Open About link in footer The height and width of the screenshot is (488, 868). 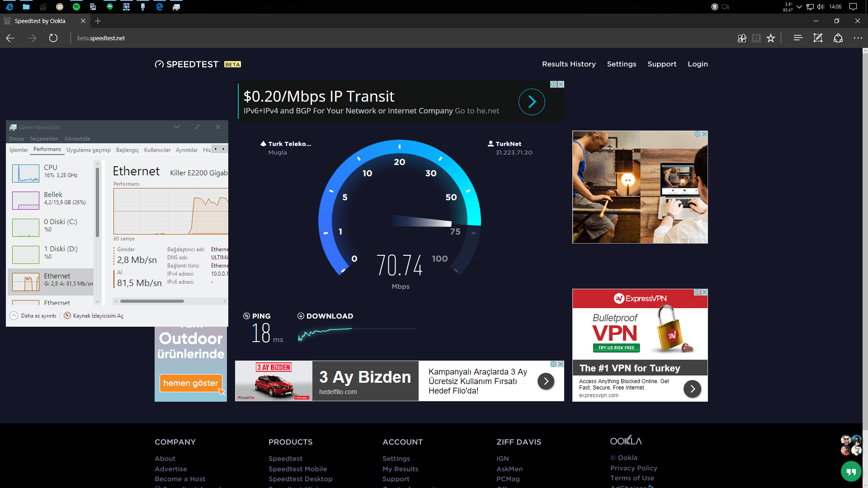pyautogui.click(x=165, y=459)
